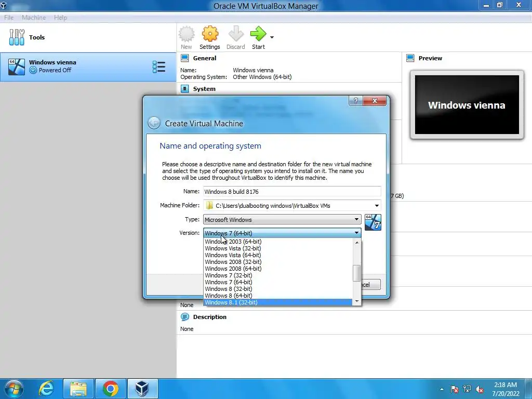Choose Windows 2003 (64-bit) from list

(277, 242)
